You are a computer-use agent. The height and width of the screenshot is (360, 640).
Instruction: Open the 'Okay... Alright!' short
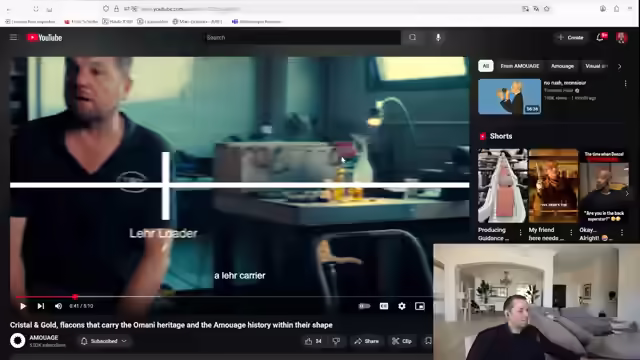[x=604, y=186]
